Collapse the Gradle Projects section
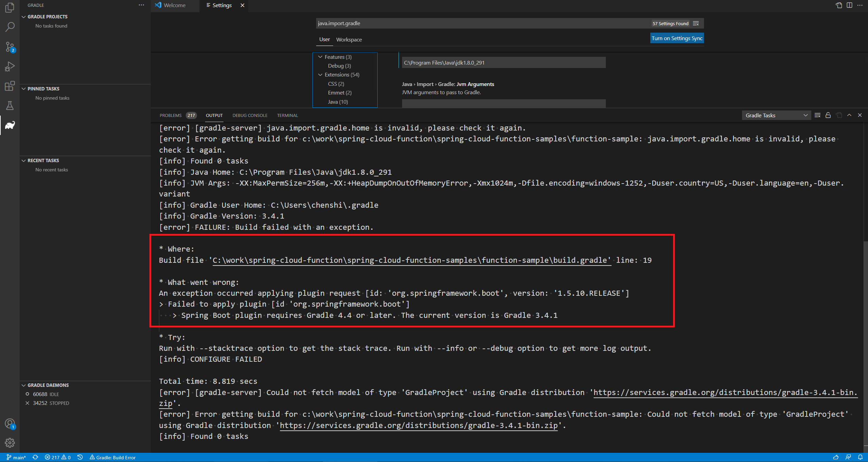This screenshot has width=868, height=462. [x=24, y=17]
